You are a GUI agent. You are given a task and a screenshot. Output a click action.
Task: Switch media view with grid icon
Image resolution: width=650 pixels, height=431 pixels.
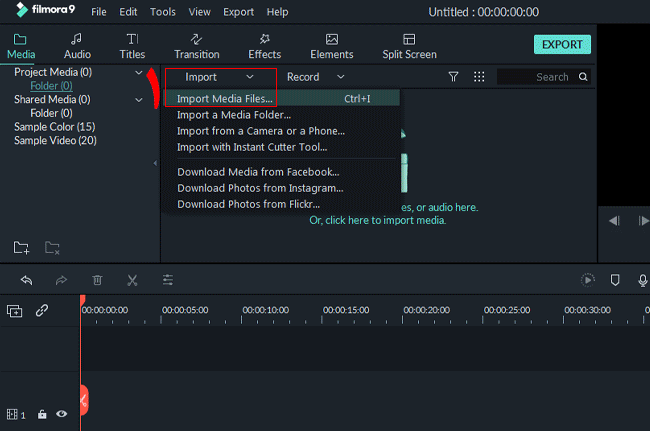point(479,77)
